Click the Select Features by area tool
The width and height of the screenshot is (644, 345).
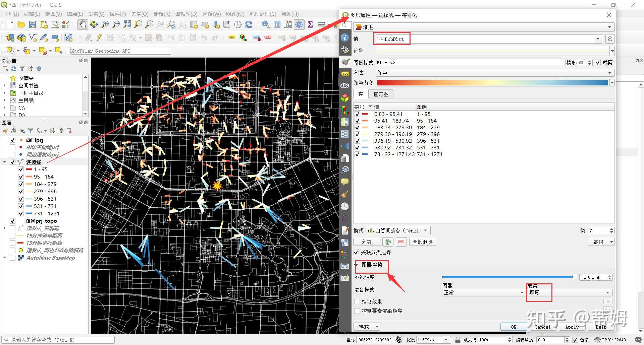tap(10, 51)
